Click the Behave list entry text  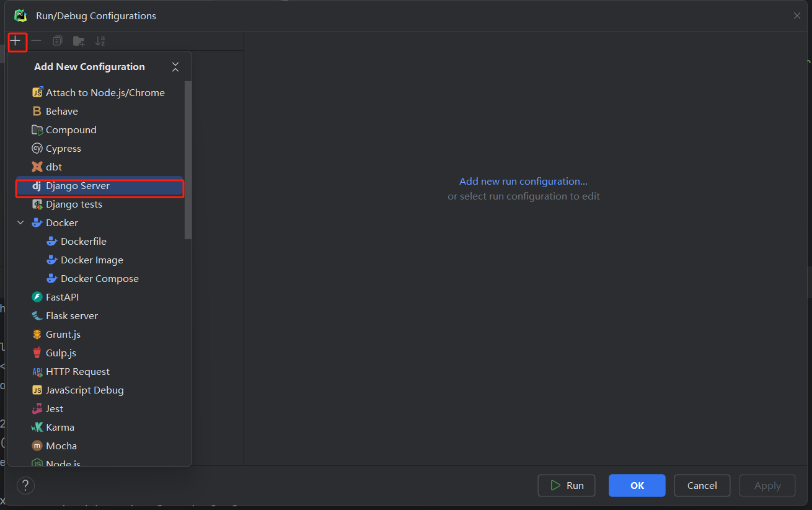coord(62,112)
